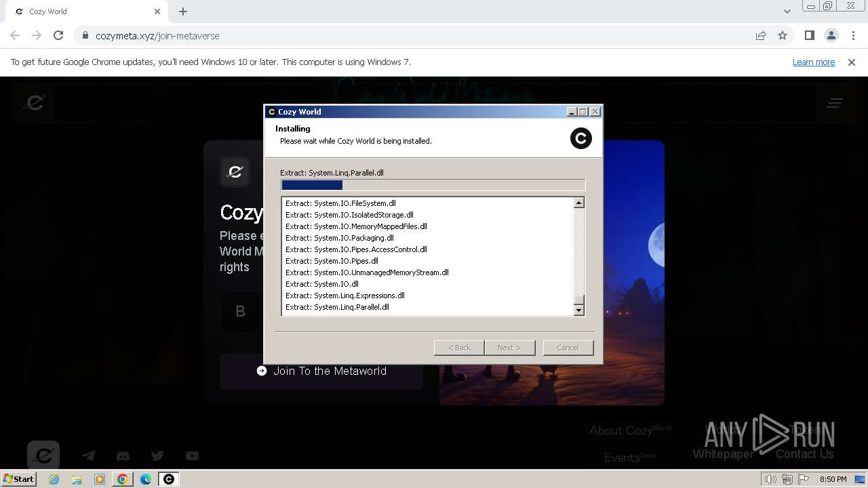Click the Cozy World installer logo icon
Image resolution: width=868 pixels, height=488 pixels.
point(581,138)
